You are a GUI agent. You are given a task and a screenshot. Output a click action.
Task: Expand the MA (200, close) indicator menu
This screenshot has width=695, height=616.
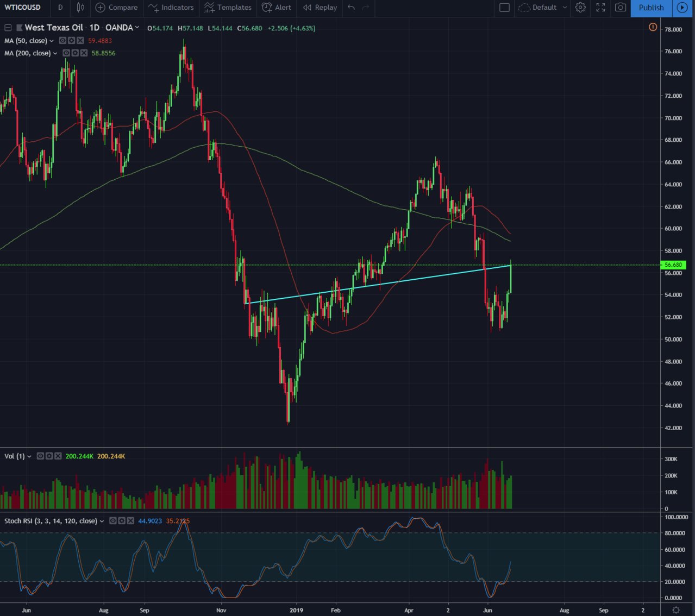coord(55,53)
